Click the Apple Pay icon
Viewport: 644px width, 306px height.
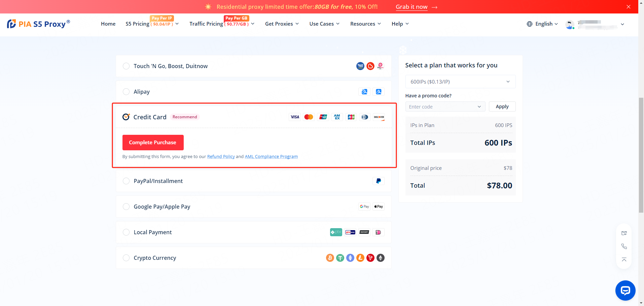coord(379,207)
